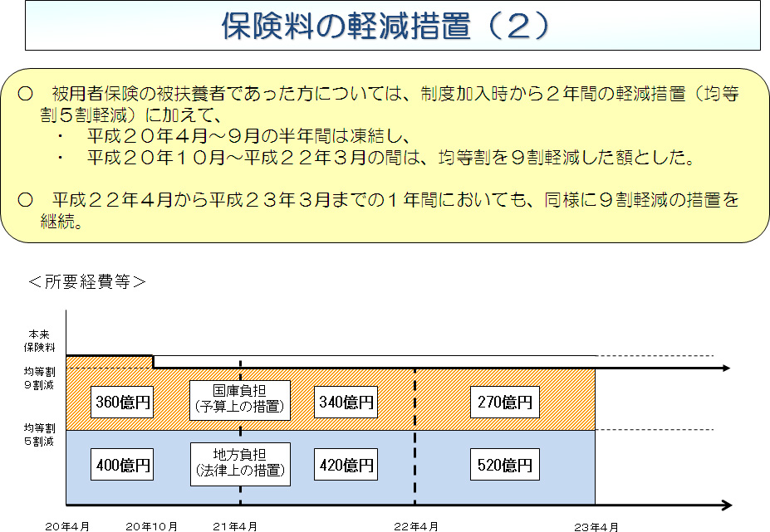Click the 国庫負担 (予算上の措置) label box

(x=240, y=398)
